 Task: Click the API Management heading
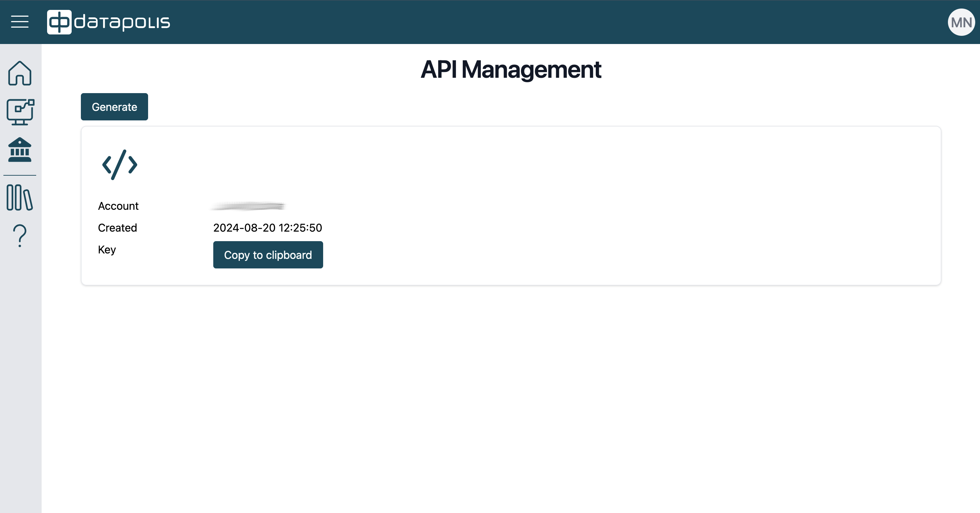[x=510, y=70]
